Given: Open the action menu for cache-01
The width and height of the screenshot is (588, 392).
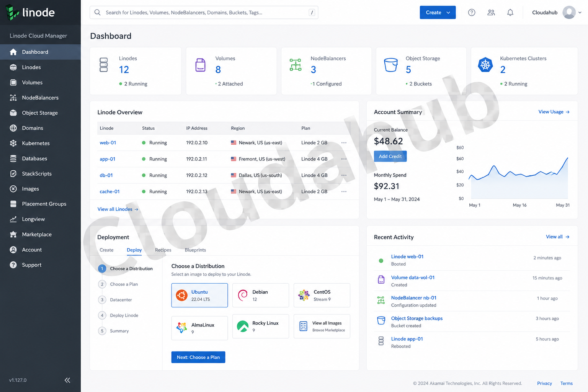Looking at the screenshot, I should click(344, 191).
